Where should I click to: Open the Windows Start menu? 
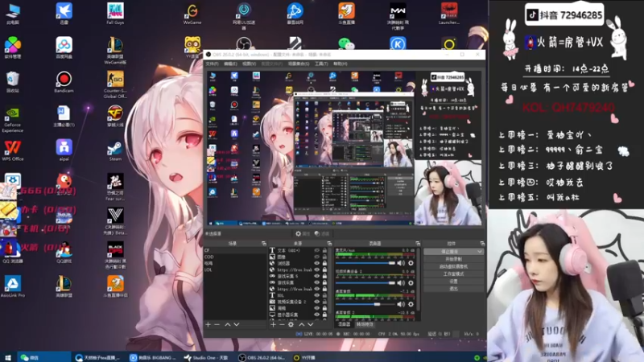7,357
